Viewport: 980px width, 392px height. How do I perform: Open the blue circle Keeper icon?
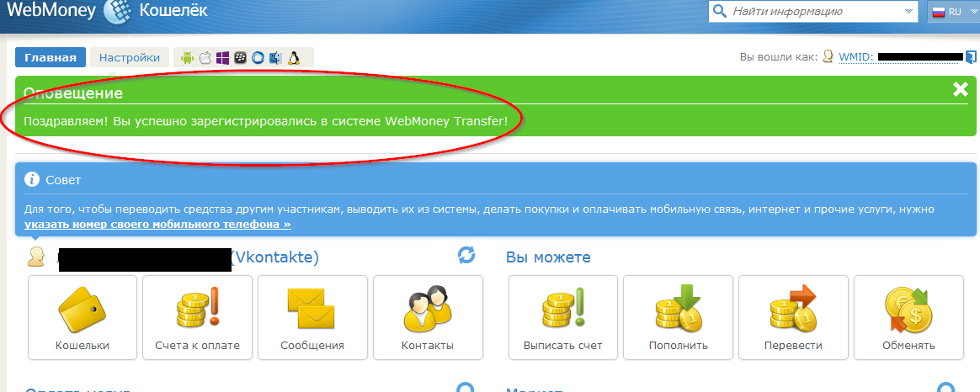pos(258,58)
